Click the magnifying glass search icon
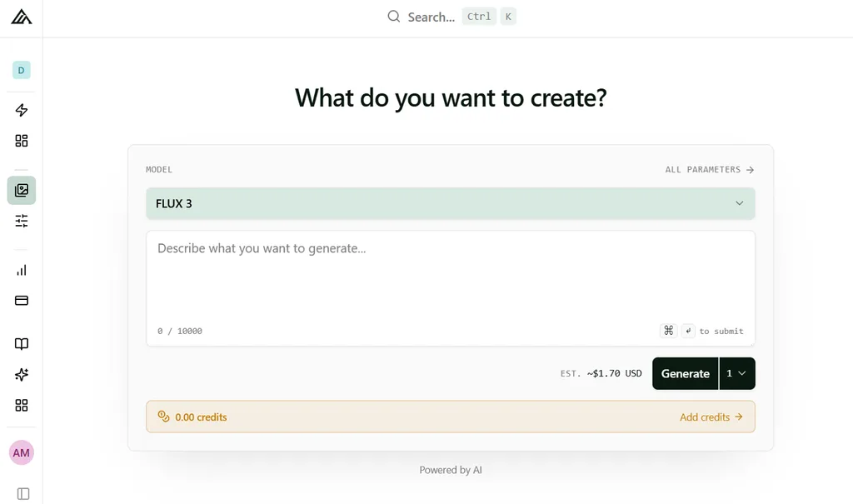 click(393, 17)
